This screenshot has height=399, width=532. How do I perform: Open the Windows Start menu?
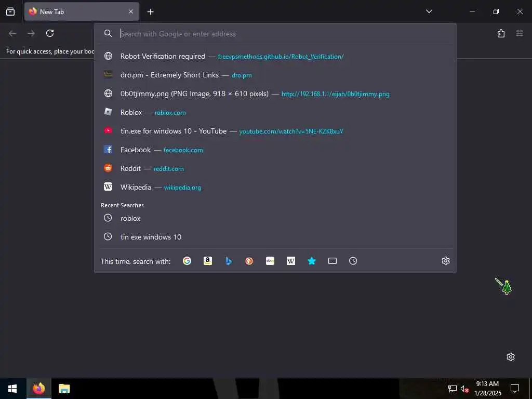click(x=12, y=389)
